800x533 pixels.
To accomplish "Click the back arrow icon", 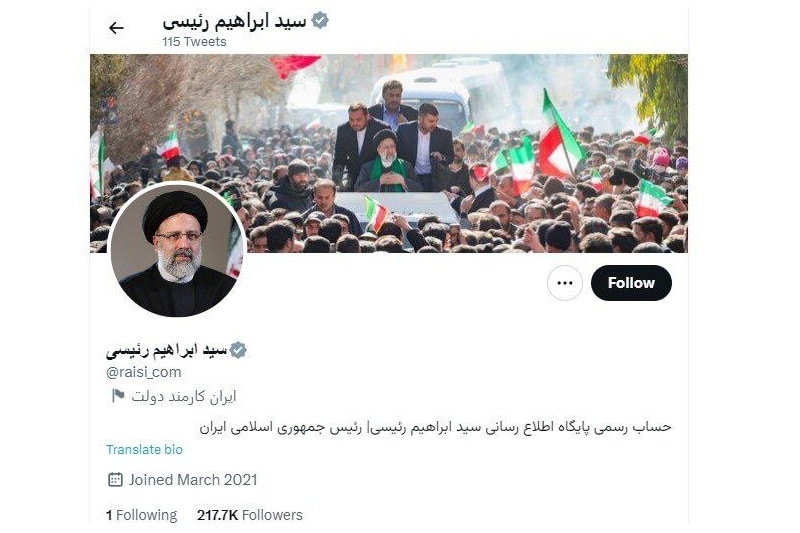I will pos(116,28).
